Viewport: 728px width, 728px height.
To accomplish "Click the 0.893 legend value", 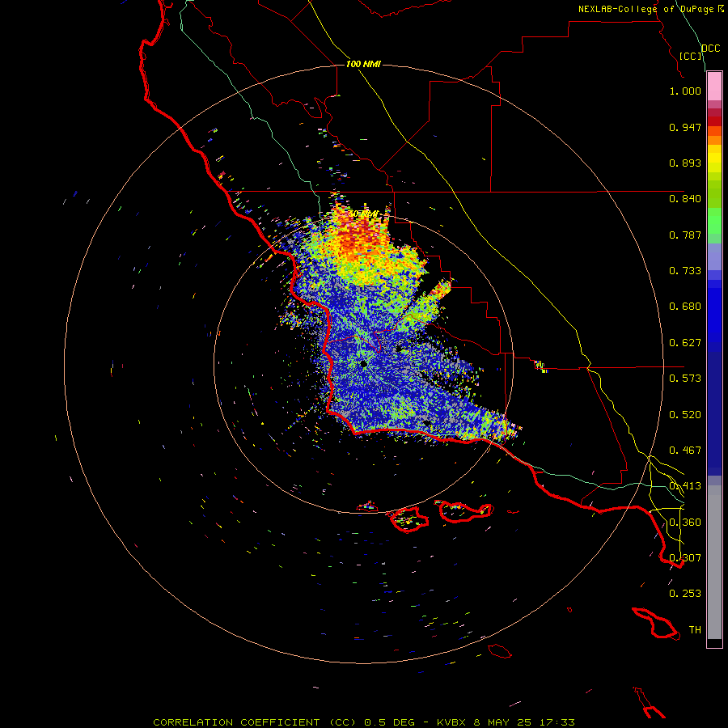I will 685,163.
